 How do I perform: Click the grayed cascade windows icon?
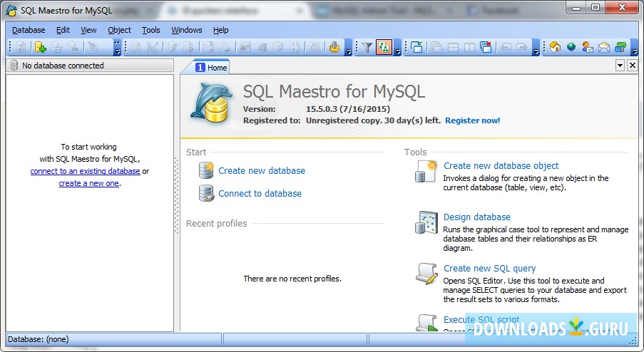pos(436,47)
